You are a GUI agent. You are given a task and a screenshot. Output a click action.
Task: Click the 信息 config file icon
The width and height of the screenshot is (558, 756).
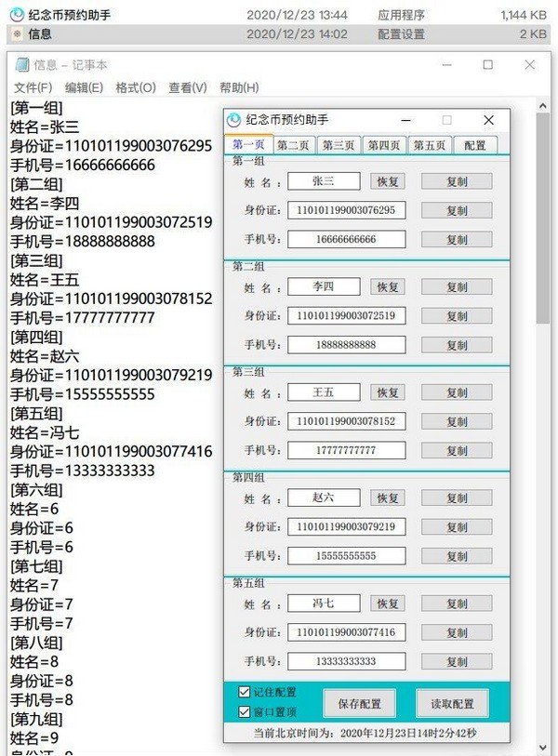click(x=17, y=33)
